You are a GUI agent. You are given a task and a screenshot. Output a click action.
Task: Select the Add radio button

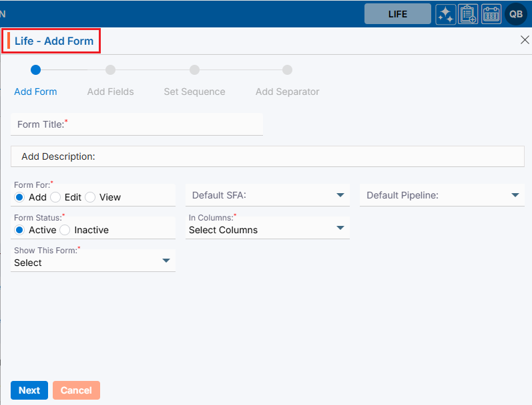(19, 197)
